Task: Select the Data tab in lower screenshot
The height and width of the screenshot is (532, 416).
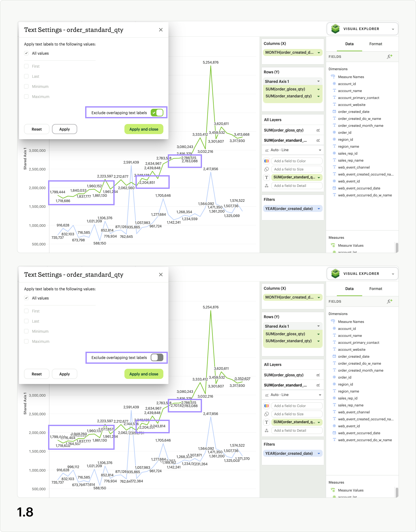Action: (x=350, y=289)
